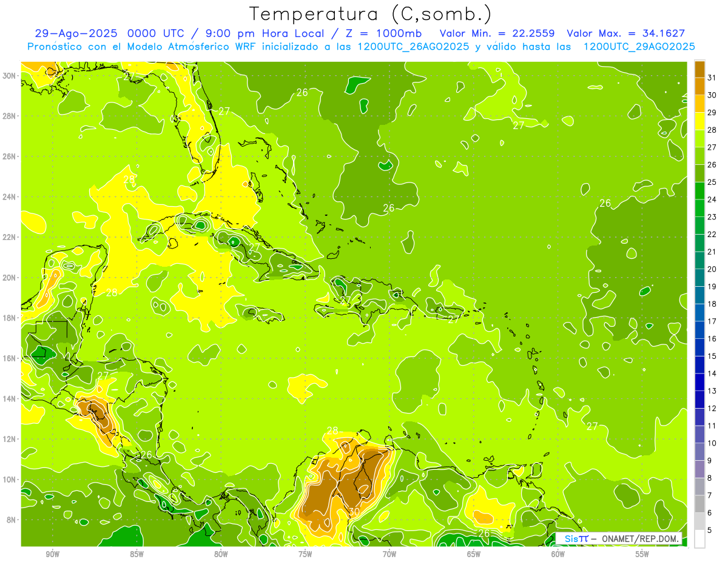Viewport: 728px width, 562px height.
Task: Click the legend scale label 5
Action: click(710, 529)
